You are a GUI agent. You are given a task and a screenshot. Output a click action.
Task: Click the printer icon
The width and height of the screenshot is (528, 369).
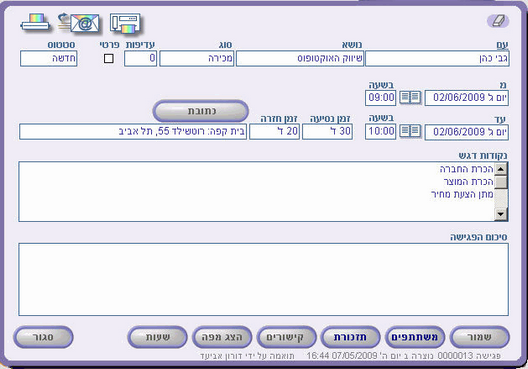pos(35,23)
